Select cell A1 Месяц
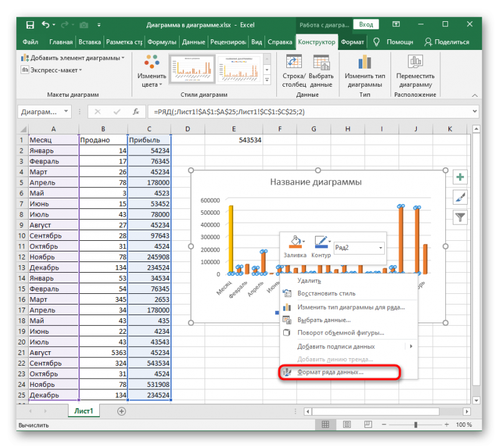Screen dimensions: 499x448 pyautogui.click(x=54, y=140)
